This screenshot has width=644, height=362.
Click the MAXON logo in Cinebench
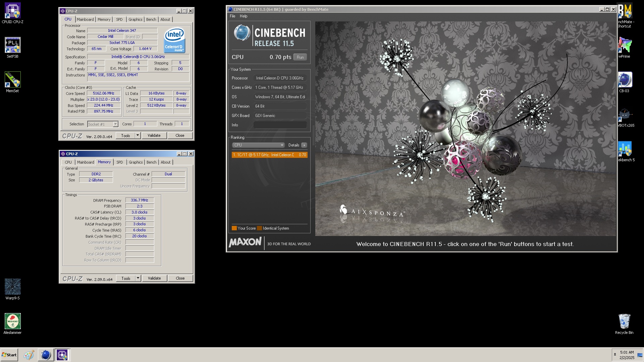(x=245, y=242)
